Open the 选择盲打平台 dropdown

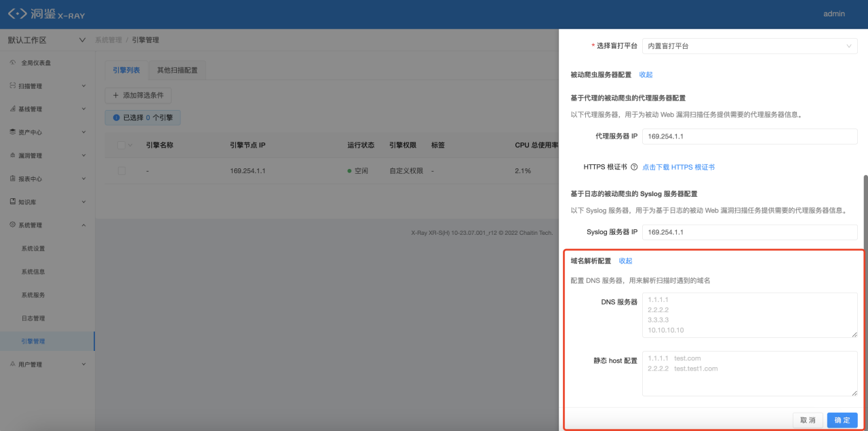coord(749,46)
